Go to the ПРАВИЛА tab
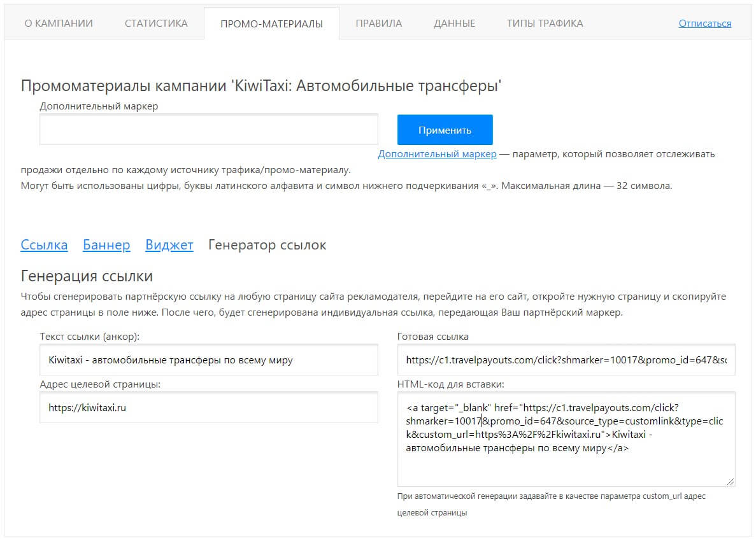Screen dimensions: 756x539 point(378,24)
